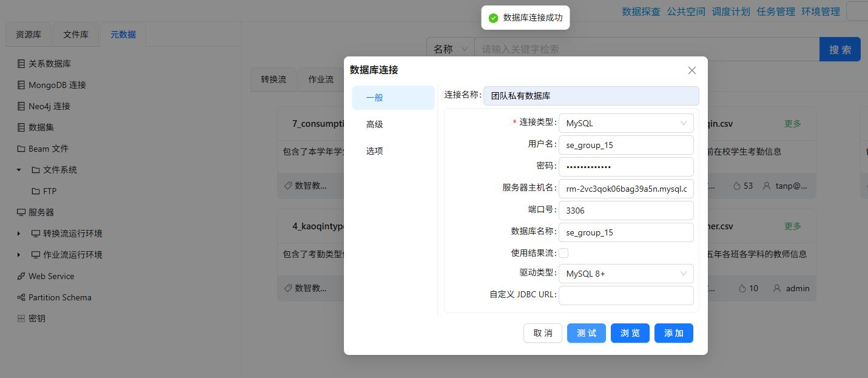
Task: Collapse the 文件系统 tree node
Action: 19,170
